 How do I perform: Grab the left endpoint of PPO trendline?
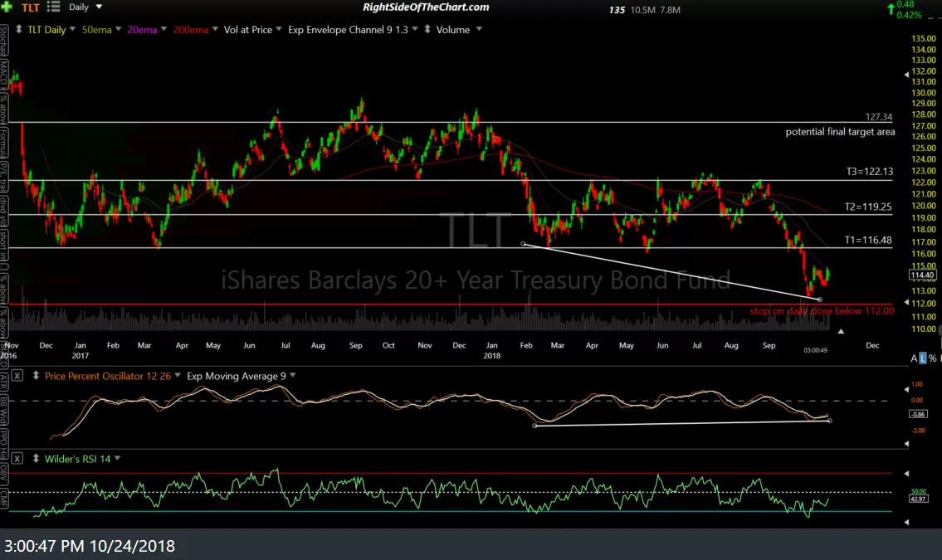534,426
